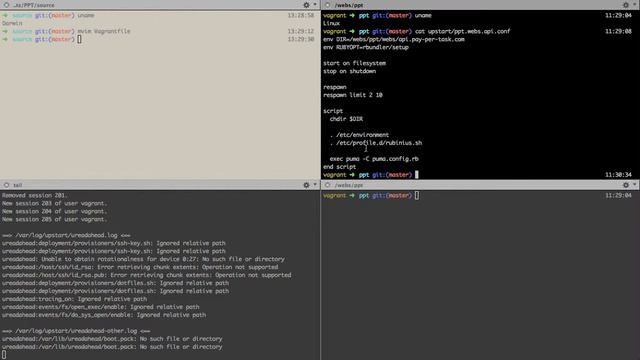Select the bottom-right /webs/ppt pane title

pos(349,185)
